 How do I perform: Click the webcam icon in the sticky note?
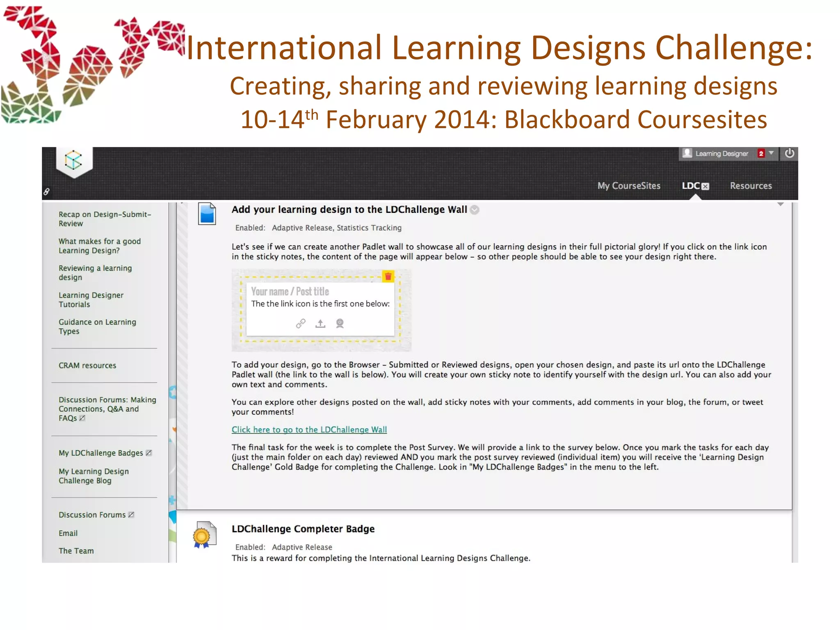340,324
